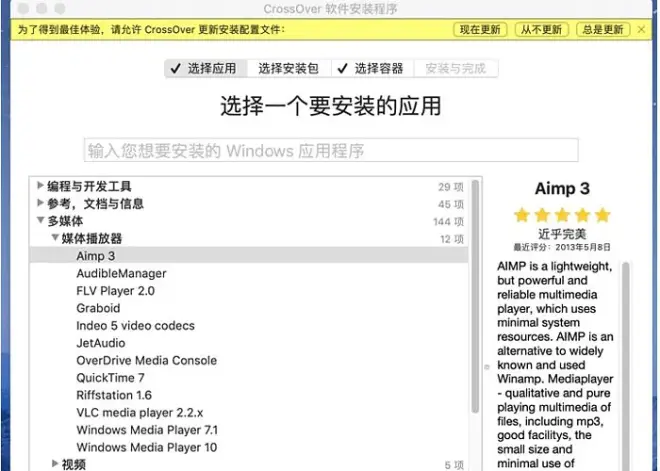The width and height of the screenshot is (660, 471).
Task: Click the 多媒体 category label
Action: 65,221
